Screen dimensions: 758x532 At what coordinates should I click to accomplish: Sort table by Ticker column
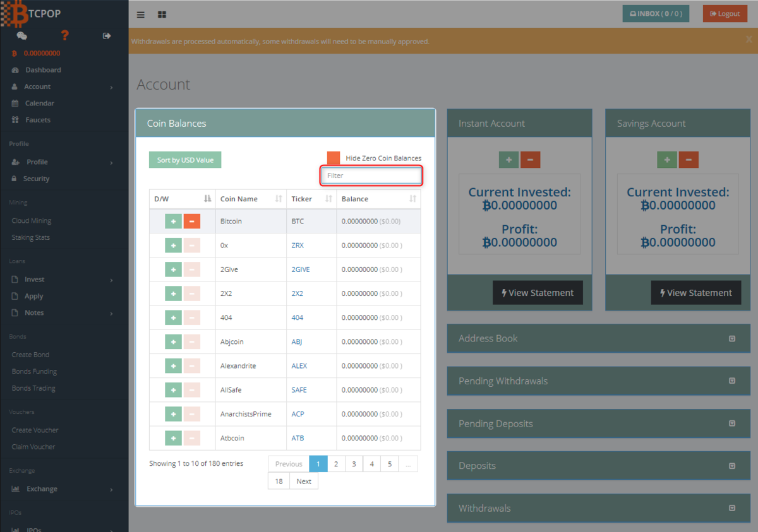point(311,199)
